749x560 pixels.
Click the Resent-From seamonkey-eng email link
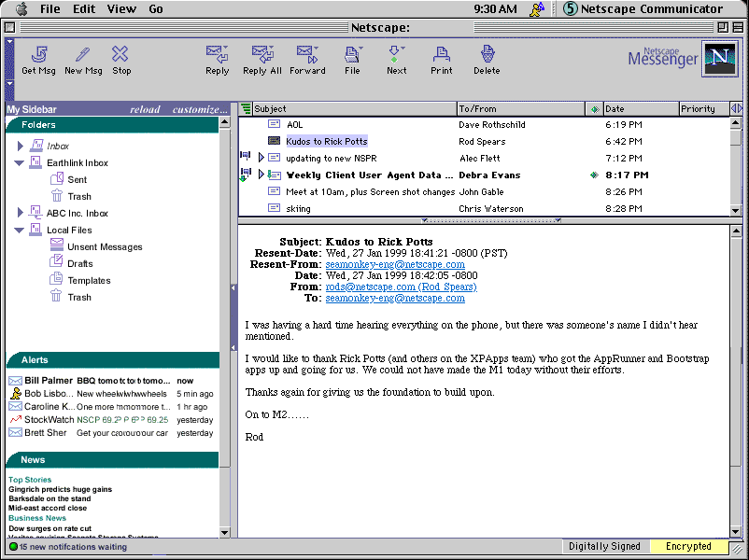point(395,264)
